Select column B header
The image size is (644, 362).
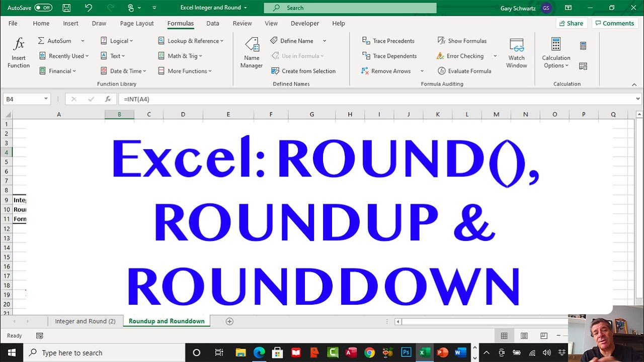click(119, 115)
